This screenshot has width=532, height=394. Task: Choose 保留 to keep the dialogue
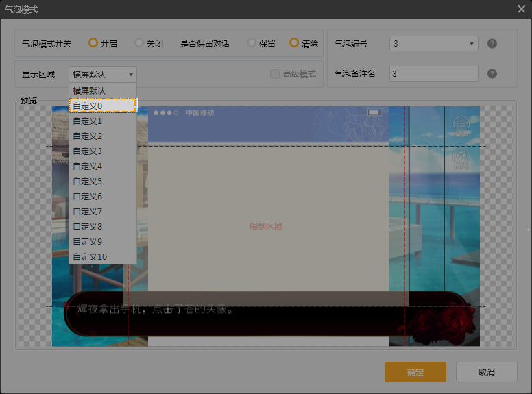point(252,43)
